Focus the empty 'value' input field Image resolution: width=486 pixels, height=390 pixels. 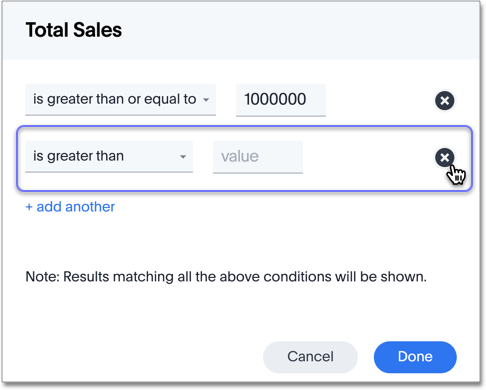click(x=258, y=157)
